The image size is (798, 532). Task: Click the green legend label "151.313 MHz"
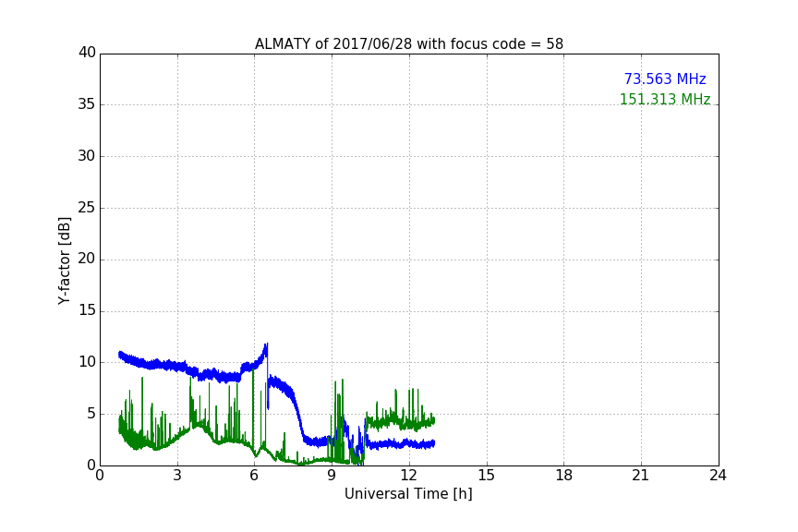[x=665, y=99]
